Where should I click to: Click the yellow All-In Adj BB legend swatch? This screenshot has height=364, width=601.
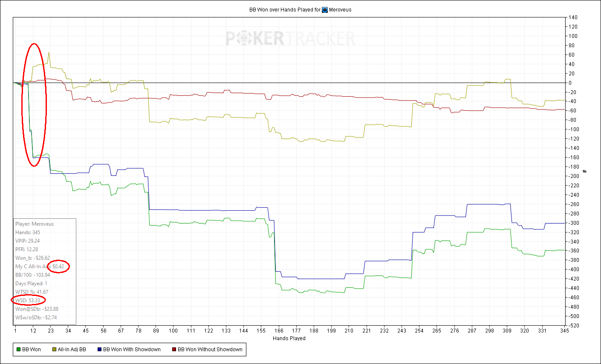coord(54,350)
